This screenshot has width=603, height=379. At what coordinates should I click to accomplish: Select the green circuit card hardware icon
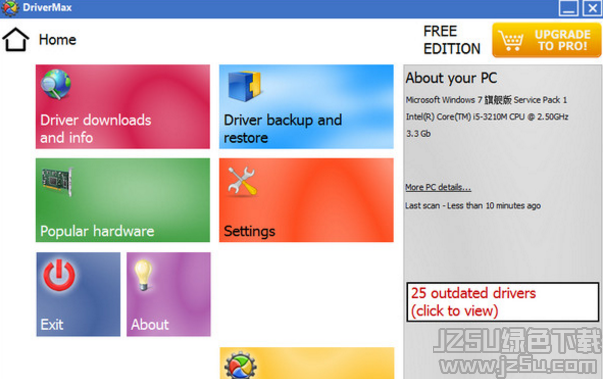57,181
